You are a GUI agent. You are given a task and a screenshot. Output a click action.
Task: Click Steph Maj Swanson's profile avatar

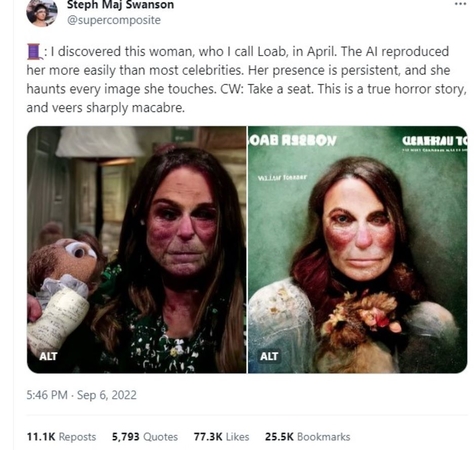[42, 13]
